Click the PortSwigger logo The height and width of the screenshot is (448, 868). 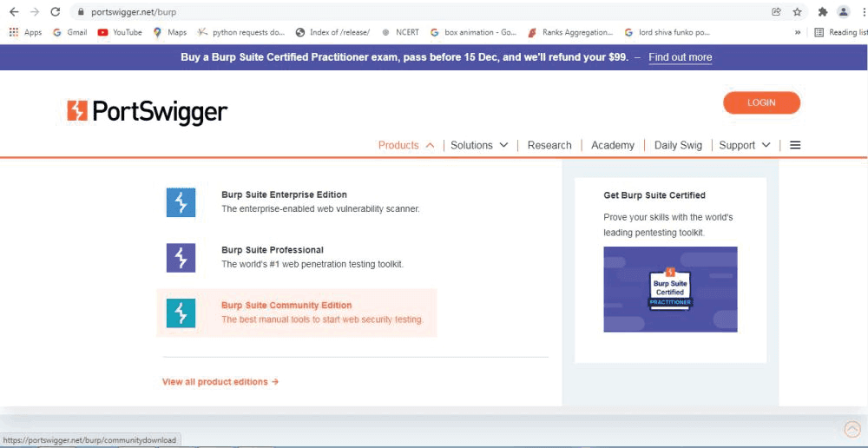coord(148,111)
